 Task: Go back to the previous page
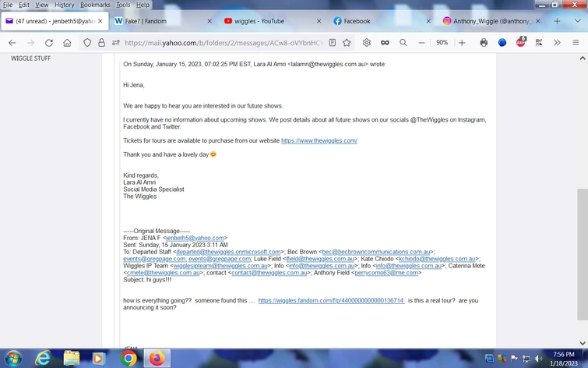click(x=12, y=43)
